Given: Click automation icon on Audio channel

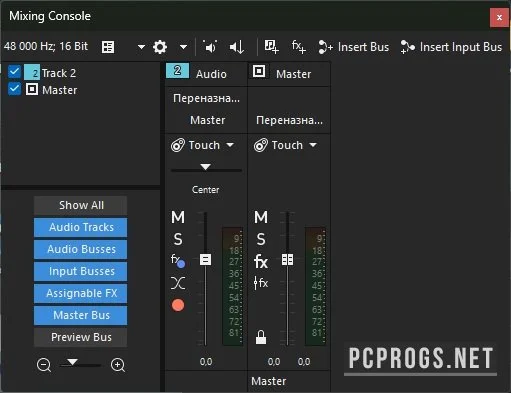Looking at the screenshot, I should tap(178, 145).
